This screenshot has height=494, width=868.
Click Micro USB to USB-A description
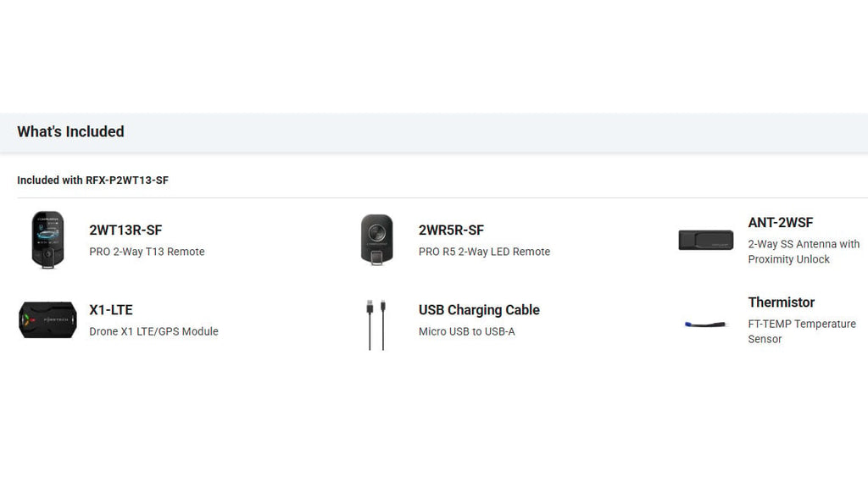[x=467, y=331]
